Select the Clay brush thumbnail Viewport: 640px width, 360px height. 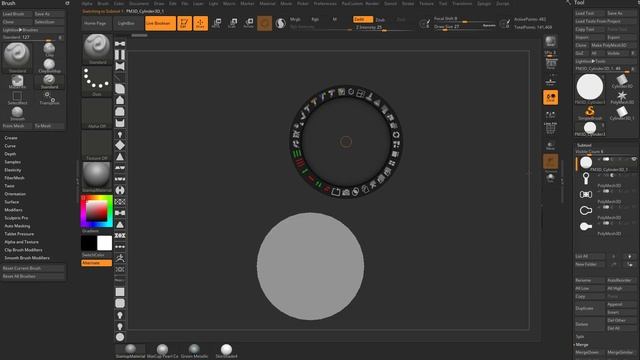pos(49,49)
